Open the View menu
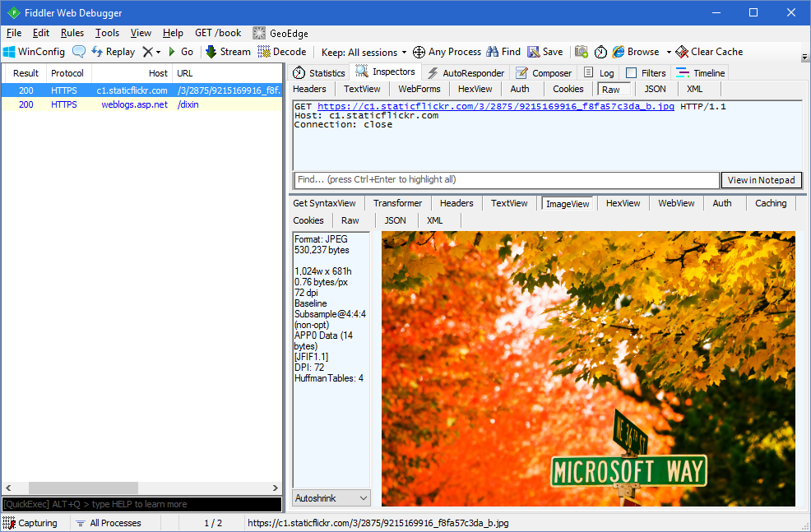Viewport: 811px width, 532px height. pos(141,33)
